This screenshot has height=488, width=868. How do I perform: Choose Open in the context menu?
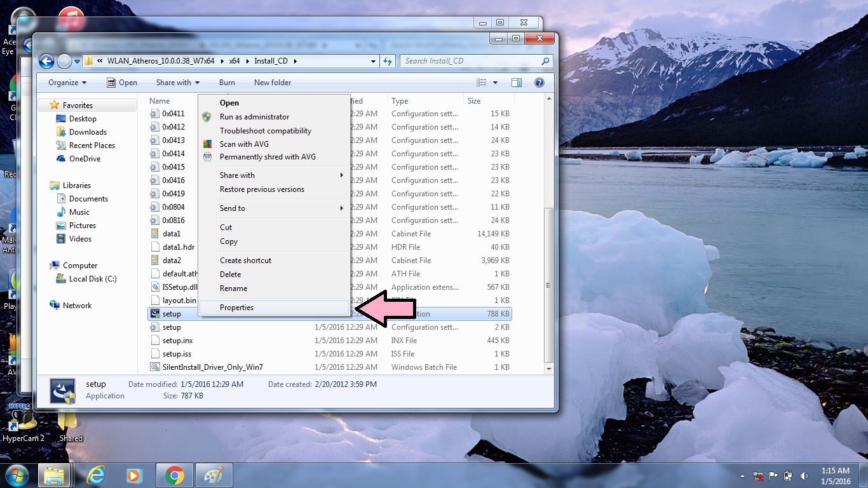pos(274,103)
